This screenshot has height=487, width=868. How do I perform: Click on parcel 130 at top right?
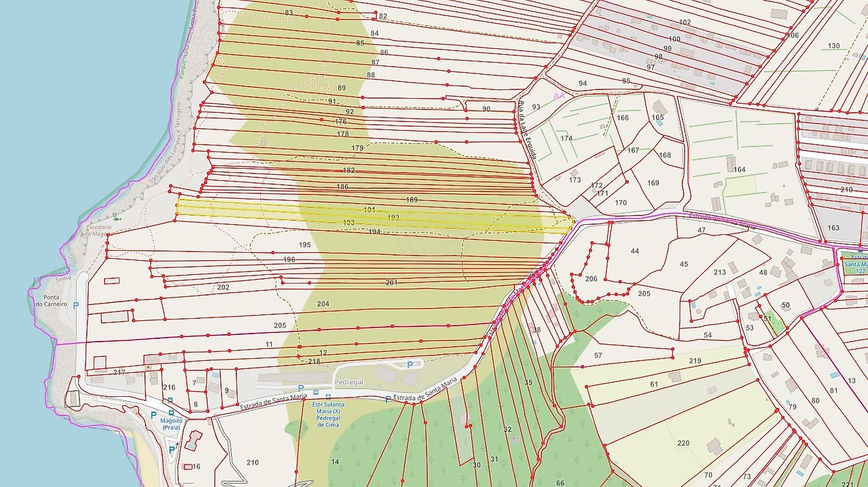click(833, 46)
